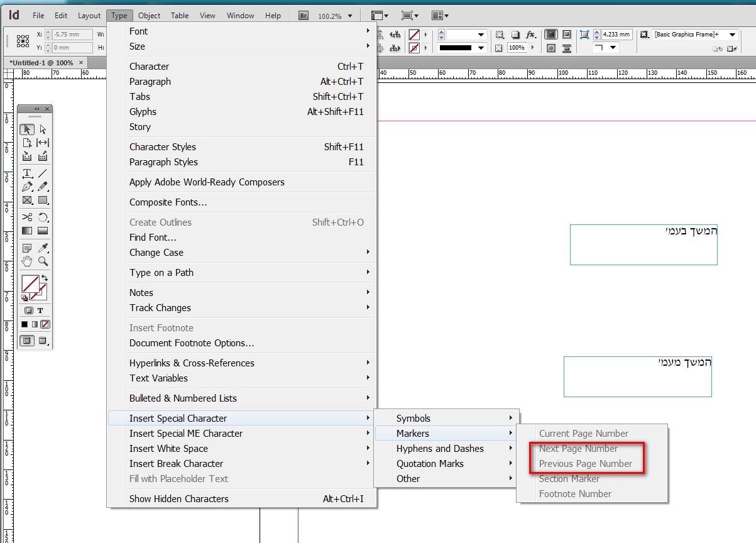The width and height of the screenshot is (756, 543).
Task: Open the Hyphens and Dashes submenu
Action: point(447,448)
